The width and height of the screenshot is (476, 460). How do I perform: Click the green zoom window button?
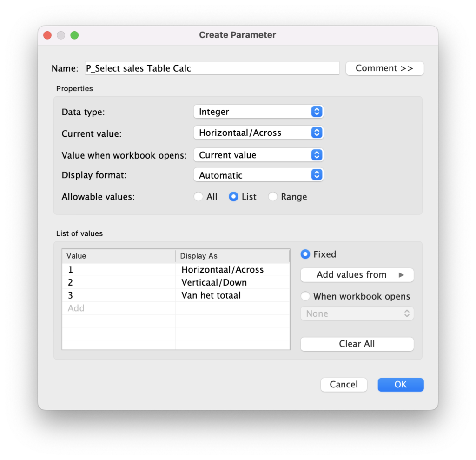[x=74, y=35]
